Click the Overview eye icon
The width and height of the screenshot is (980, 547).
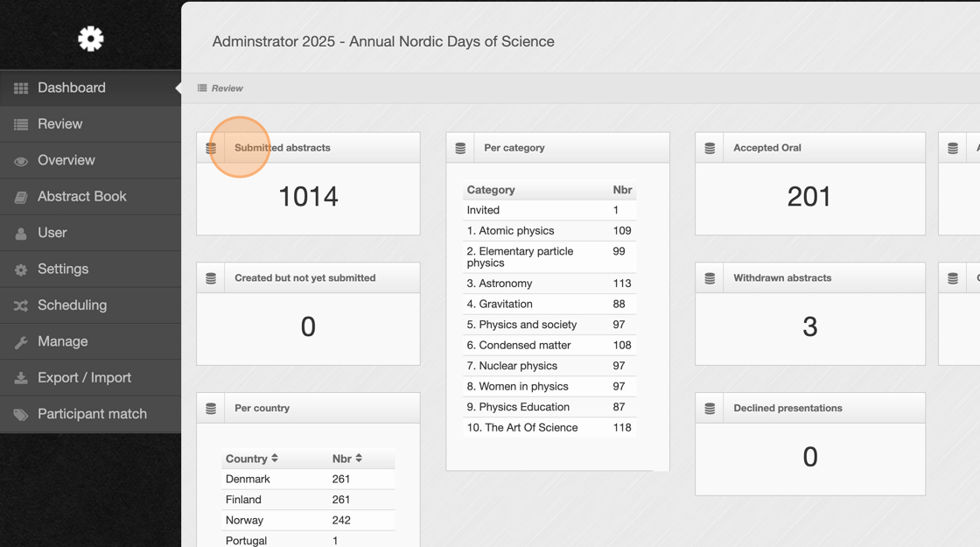[21, 161]
